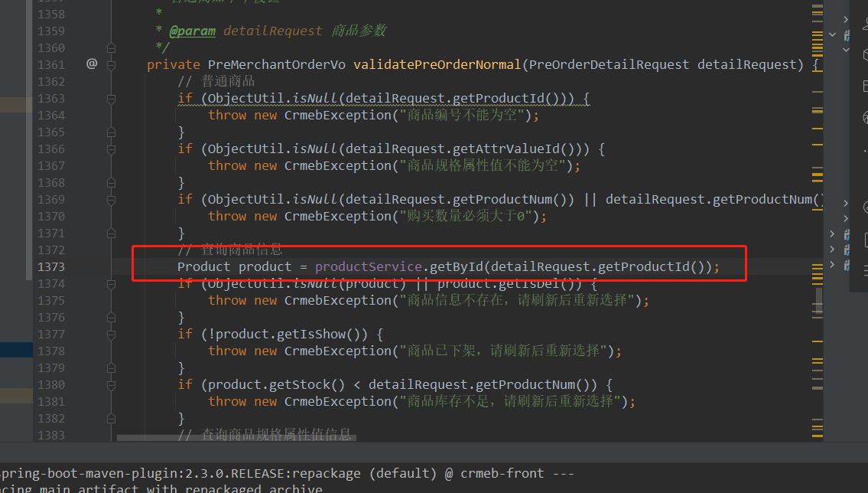Click line number 1373 in the gutter
This screenshot has width=868, height=493.
pyautogui.click(x=51, y=267)
